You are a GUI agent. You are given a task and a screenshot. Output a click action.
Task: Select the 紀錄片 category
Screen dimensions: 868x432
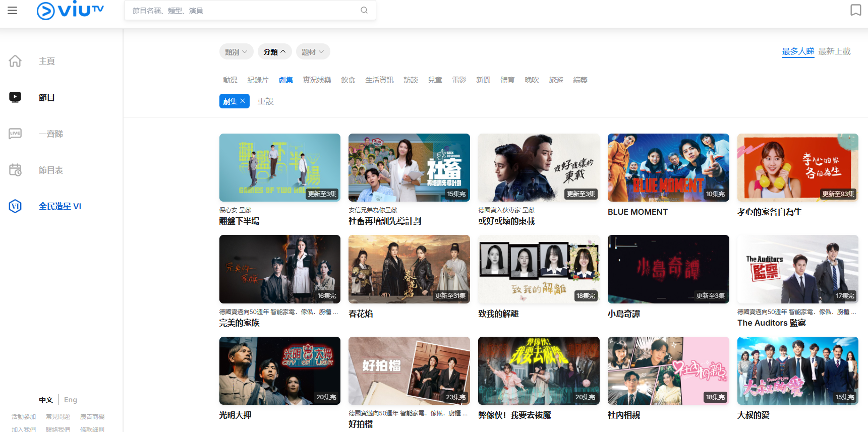point(258,80)
